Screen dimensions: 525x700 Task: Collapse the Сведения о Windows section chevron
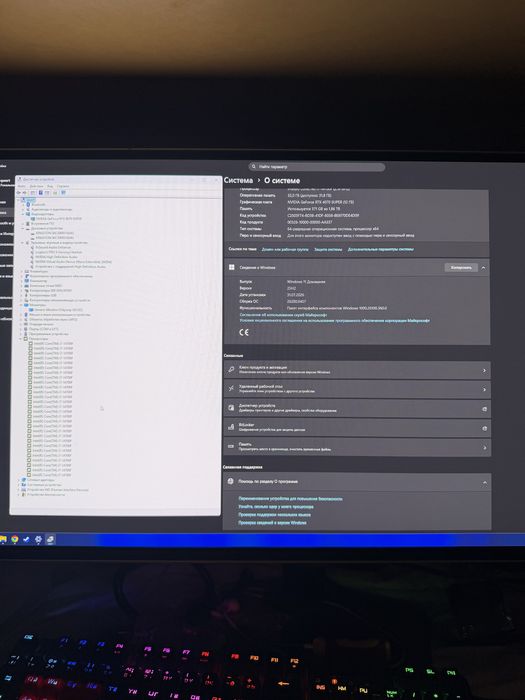(483, 268)
